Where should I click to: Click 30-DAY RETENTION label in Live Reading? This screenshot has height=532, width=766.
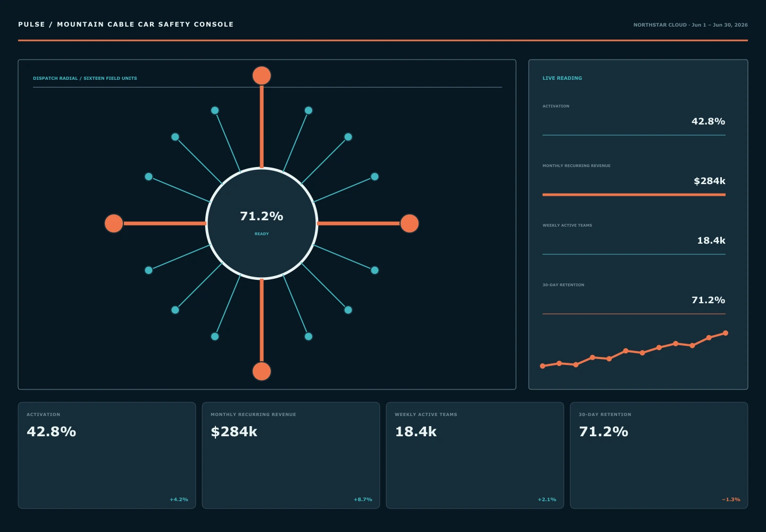tap(563, 285)
